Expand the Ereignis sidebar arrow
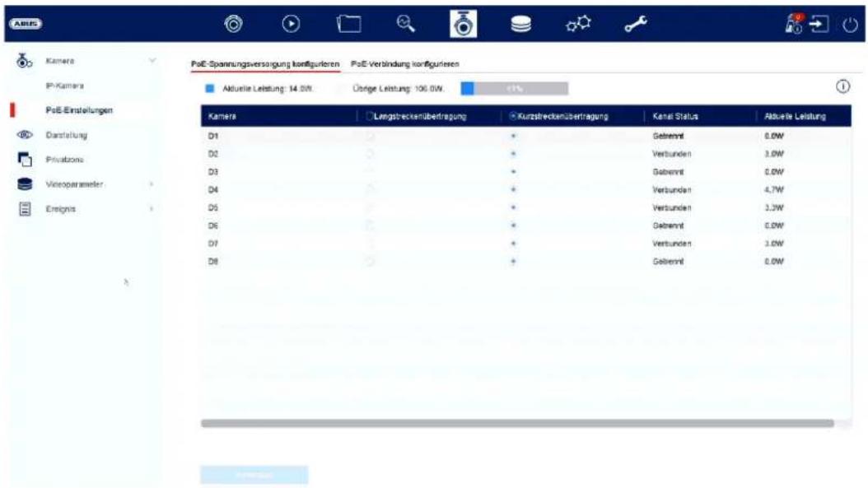 click(x=152, y=208)
